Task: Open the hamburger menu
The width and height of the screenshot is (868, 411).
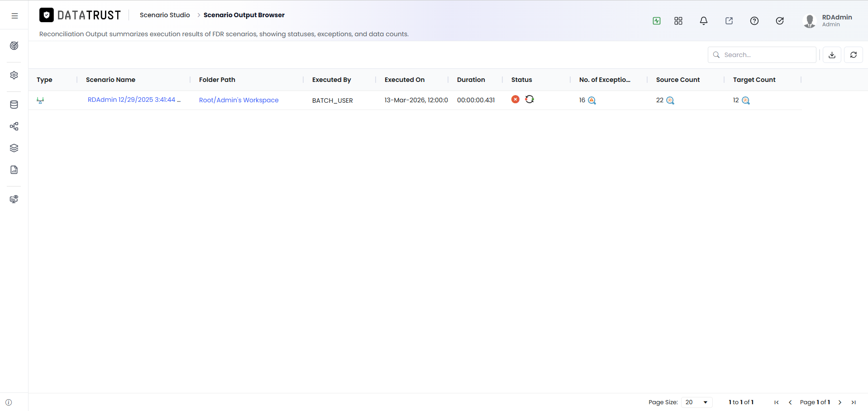Action: click(x=14, y=16)
